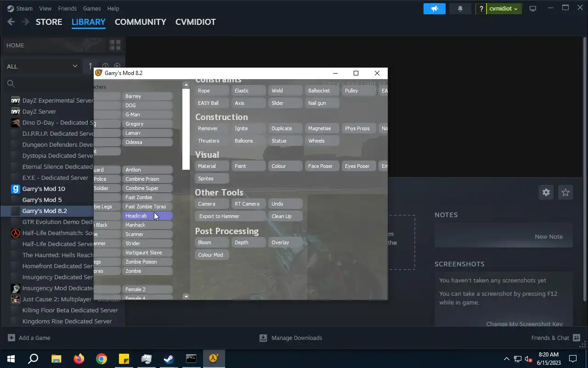Viewport: 588px width, 368px height.
Task: Open Manage Downloads
Action: 291,338
